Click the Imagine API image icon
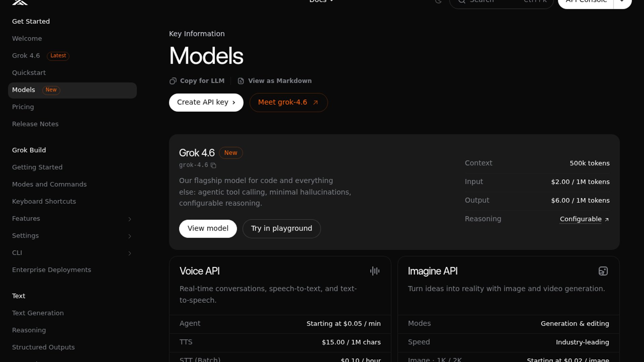Screen dimensions: 644x362 (x=603, y=271)
